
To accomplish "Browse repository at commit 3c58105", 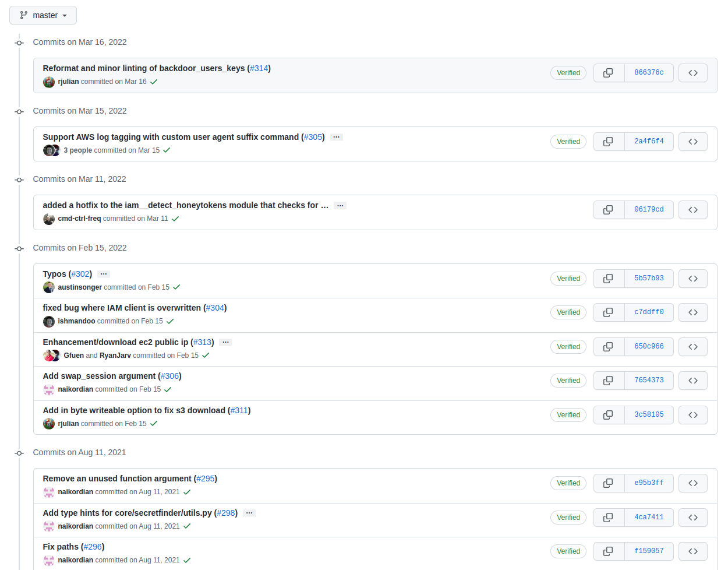I will [x=693, y=415].
